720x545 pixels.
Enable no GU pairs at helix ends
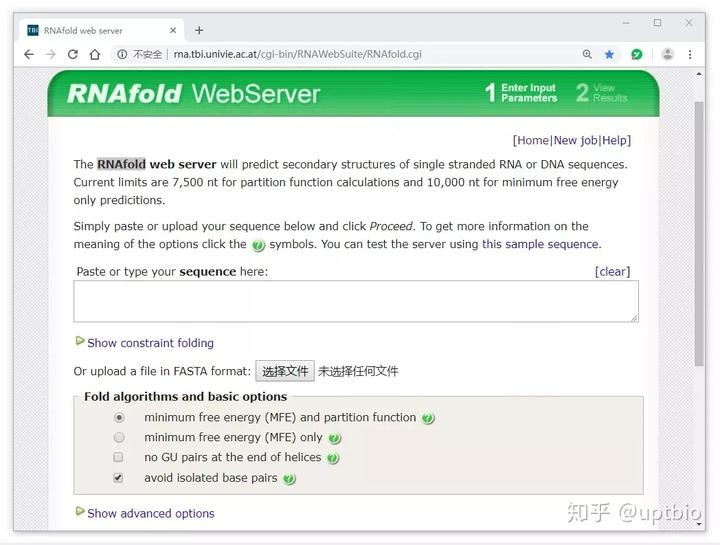tap(118, 457)
